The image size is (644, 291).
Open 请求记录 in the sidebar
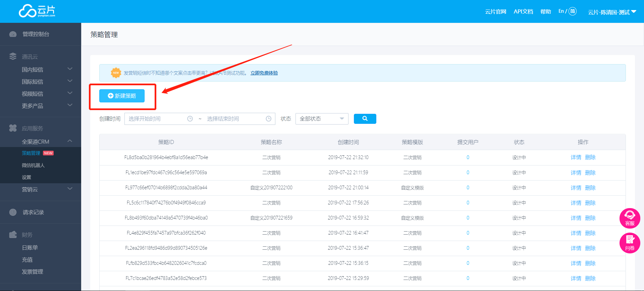[x=33, y=212]
